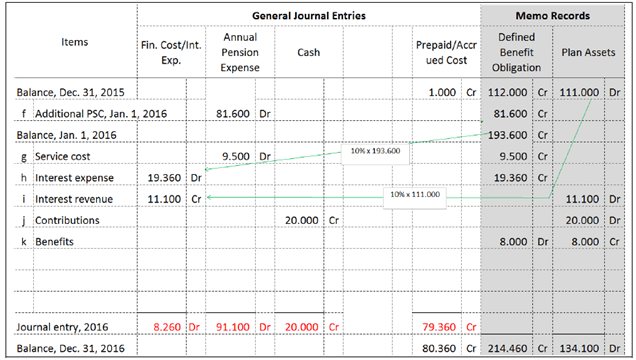
Task: Click the 214.460 ending obligation balance
Action: (x=507, y=348)
